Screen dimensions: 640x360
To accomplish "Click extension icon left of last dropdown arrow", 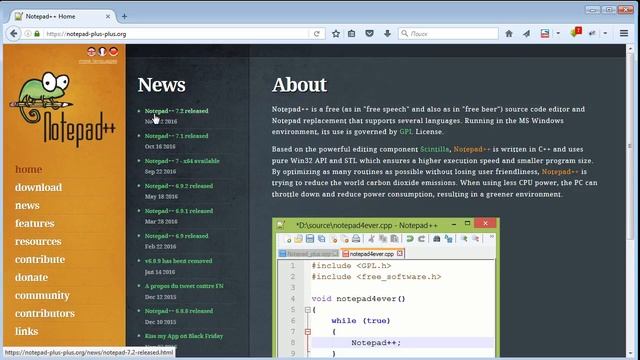I will [592, 33].
